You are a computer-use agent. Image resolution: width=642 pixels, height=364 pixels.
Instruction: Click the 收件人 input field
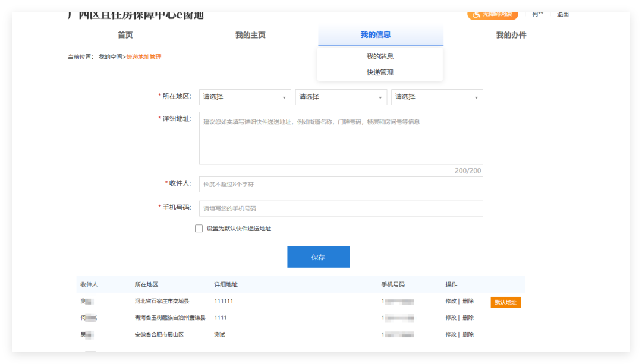(341, 185)
